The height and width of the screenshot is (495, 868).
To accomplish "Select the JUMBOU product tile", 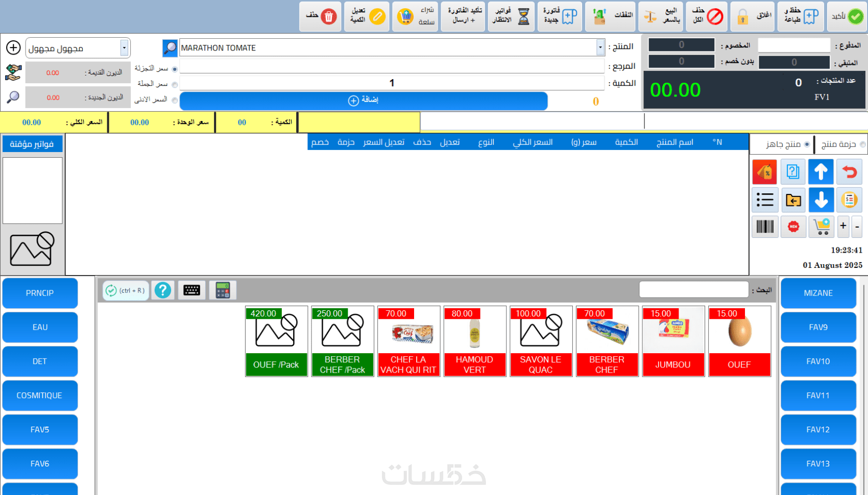I will pyautogui.click(x=673, y=341).
